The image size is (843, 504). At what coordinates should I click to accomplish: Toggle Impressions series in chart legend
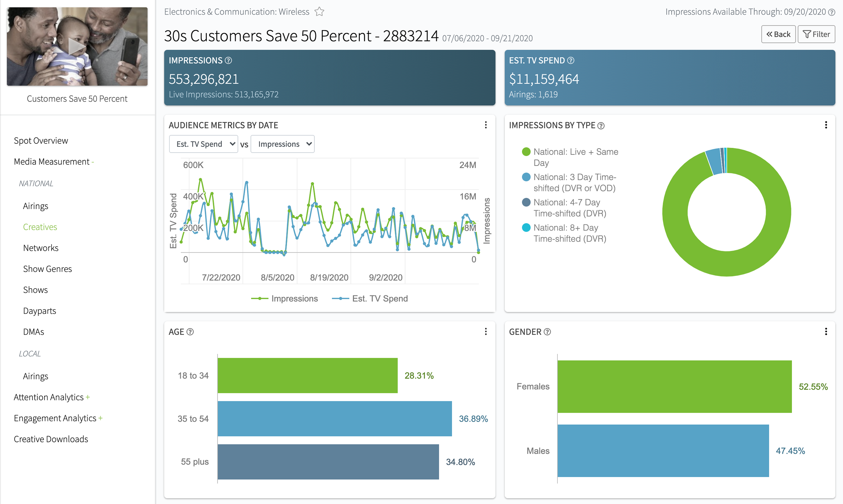(285, 298)
